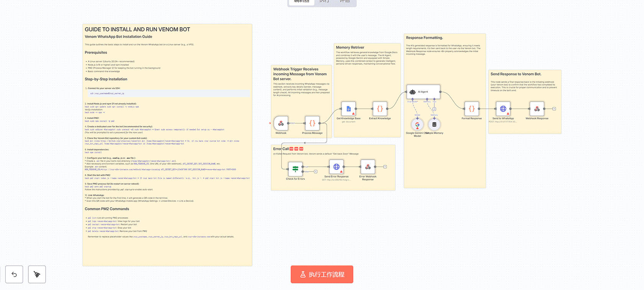Click the tidy up broom icon
The width and height of the screenshot is (644, 290).
pos(37,275)
